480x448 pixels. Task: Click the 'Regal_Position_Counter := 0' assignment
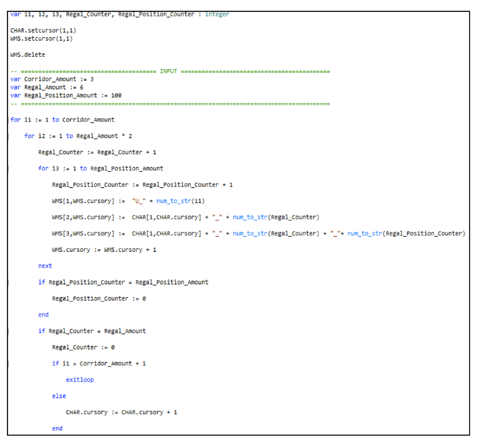pyautogui.click(x=99, y=298)
